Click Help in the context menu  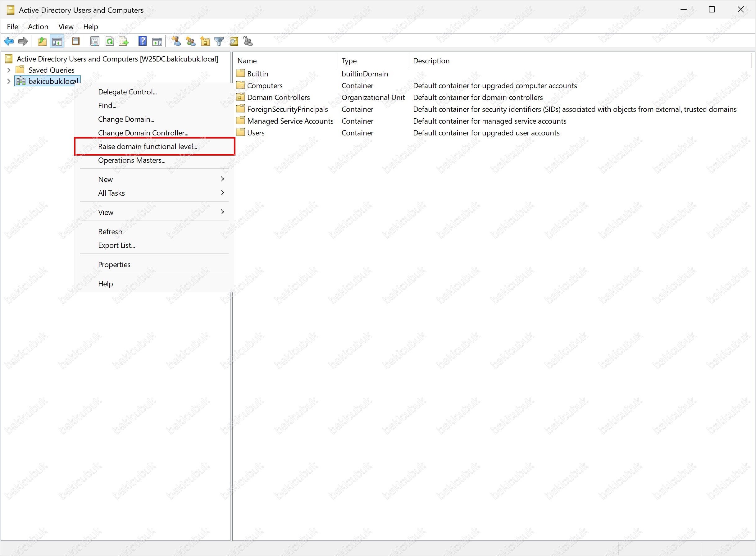click(x=154, y=284)
